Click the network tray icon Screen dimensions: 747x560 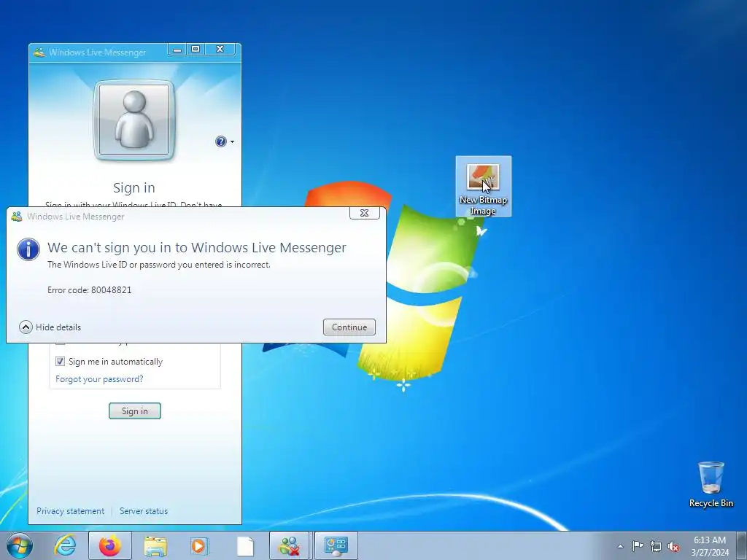656,546
